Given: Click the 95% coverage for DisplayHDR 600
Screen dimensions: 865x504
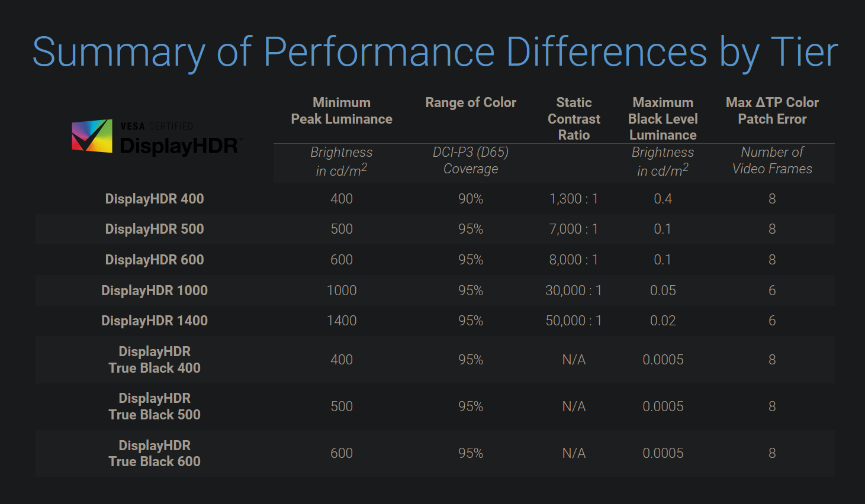Looking at the screenshot, I should pyautogui.click(x=471, y=260).
